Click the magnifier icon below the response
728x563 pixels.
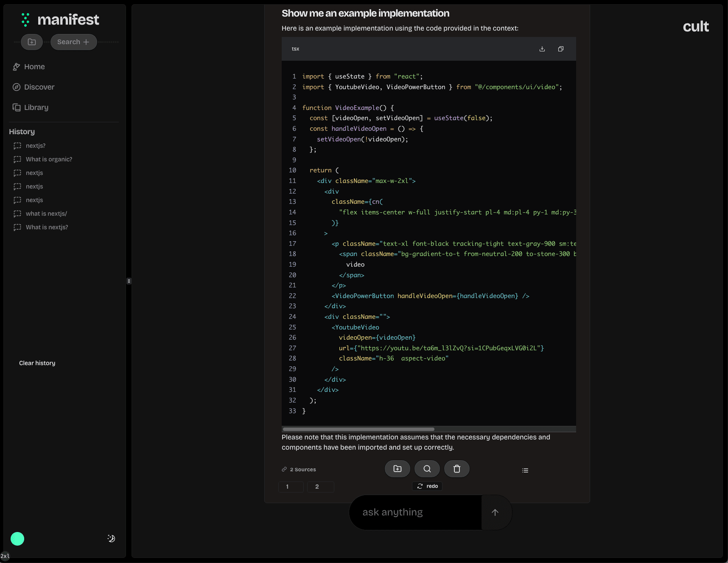(427, 469)
